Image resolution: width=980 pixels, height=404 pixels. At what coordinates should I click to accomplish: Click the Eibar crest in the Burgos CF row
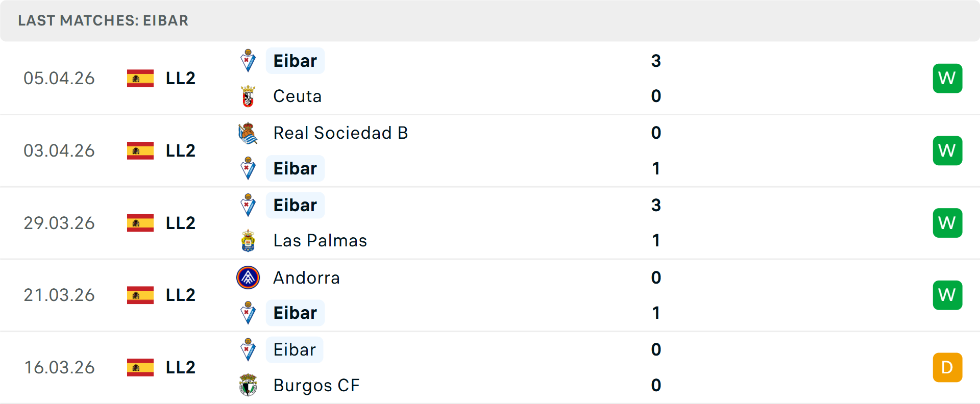[x=248, y=350]
